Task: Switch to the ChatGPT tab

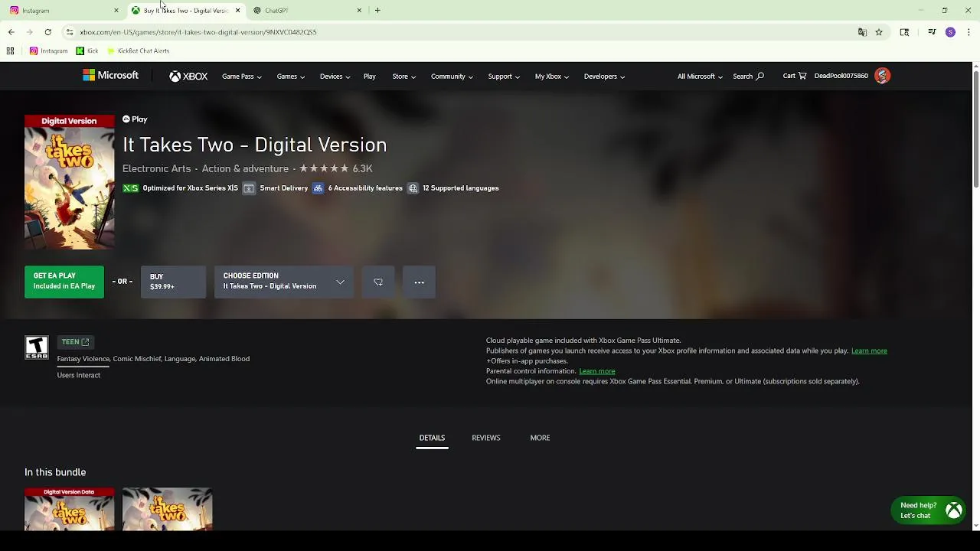Action: point(306,11)
